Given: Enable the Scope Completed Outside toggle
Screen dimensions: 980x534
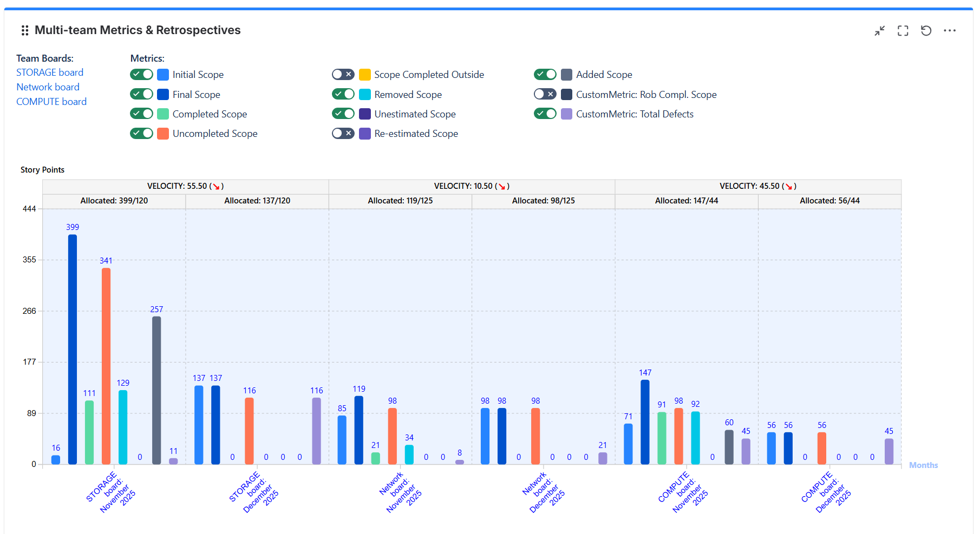Looking at the screenshot, I should pos(343,75).
